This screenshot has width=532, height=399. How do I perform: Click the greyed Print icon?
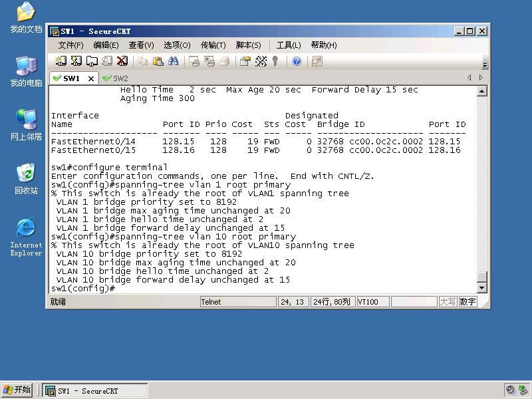225,61
